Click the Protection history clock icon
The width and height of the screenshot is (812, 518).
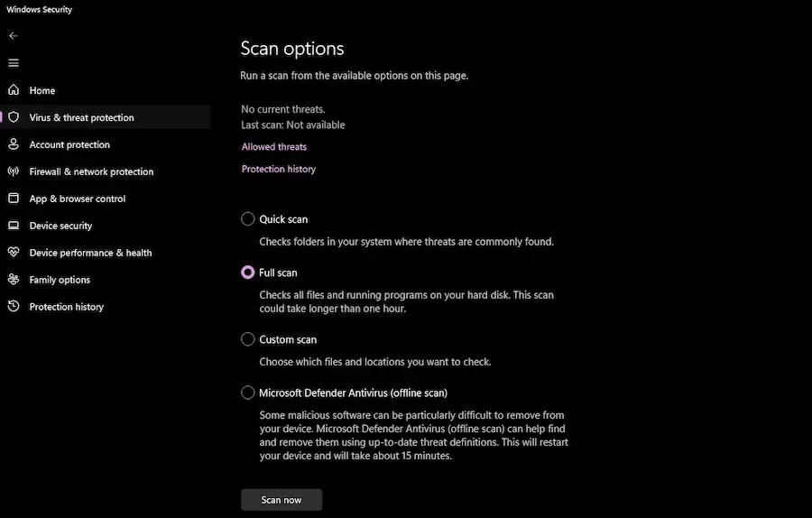[x=14, y=307]
